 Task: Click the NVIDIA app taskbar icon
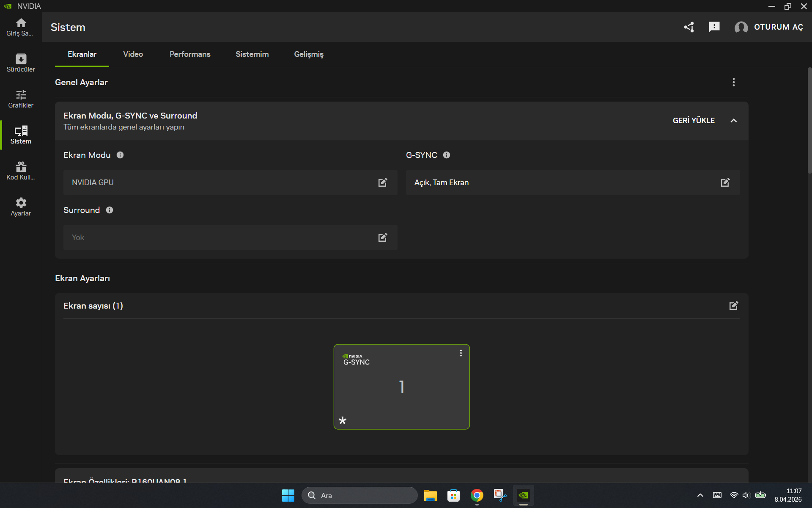pyautogui.click(x=523, y=495)
